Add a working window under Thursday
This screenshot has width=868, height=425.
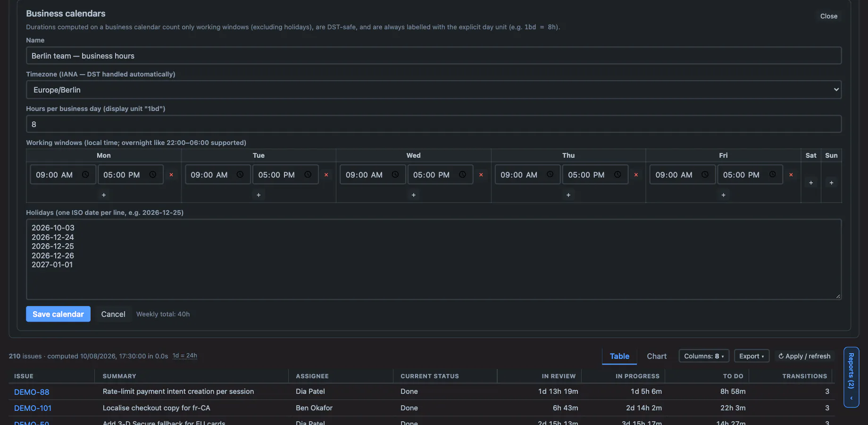pyautogui.click(x=568, y=195)
